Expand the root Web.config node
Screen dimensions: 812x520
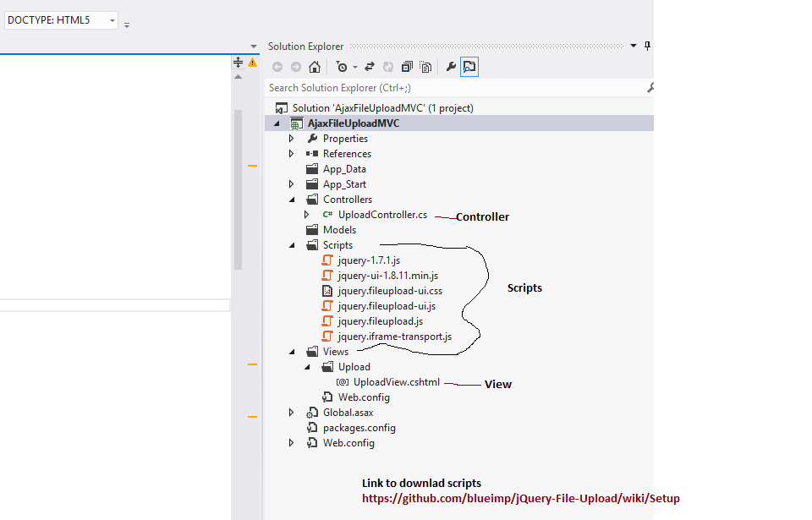pos(292,443)
